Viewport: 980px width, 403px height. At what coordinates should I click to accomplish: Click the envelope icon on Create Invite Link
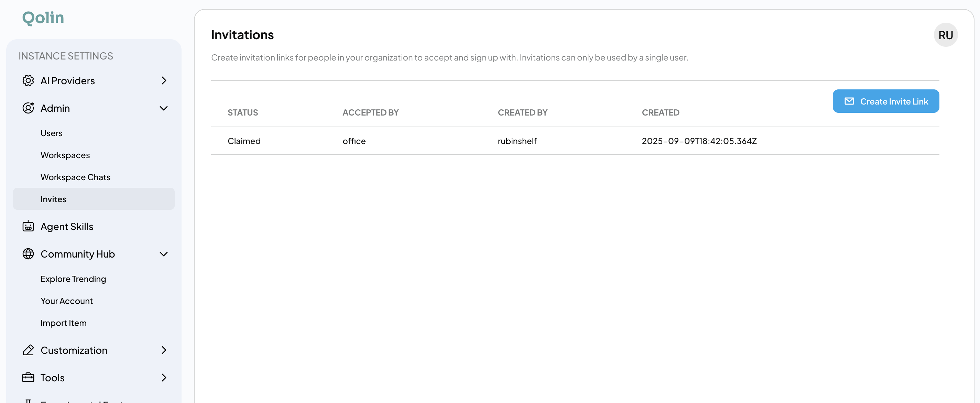click(x=849, y=101)
